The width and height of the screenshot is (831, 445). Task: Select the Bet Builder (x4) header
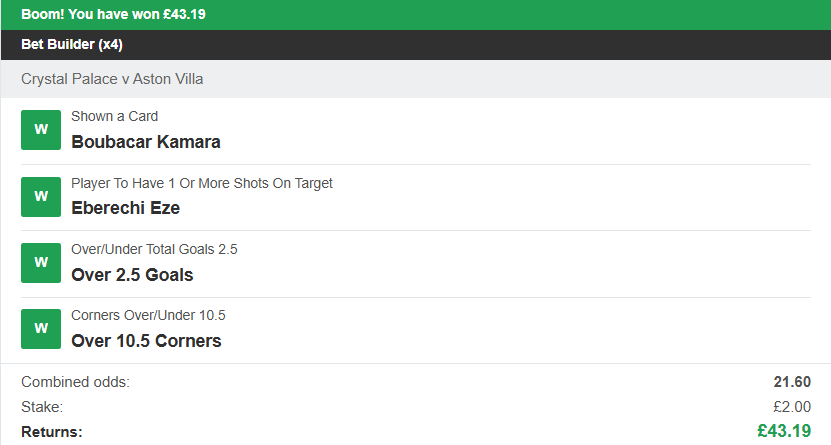[72, 45]
